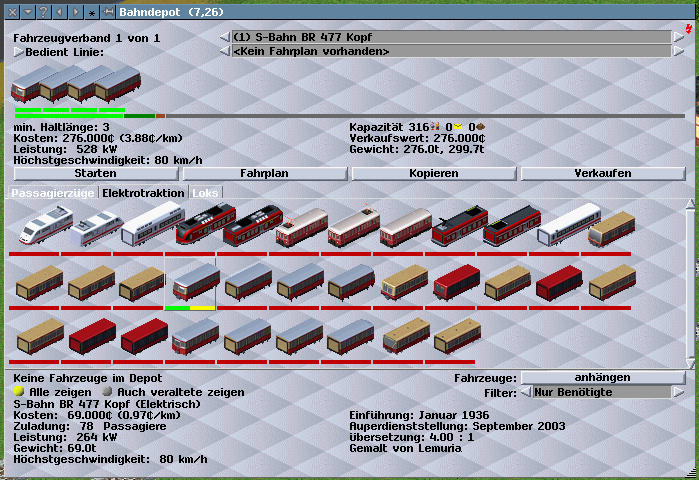Viewport: 699px width, 480px height.
Task: Select the white ICE train at row start
Action: click(x=37, y=228)
